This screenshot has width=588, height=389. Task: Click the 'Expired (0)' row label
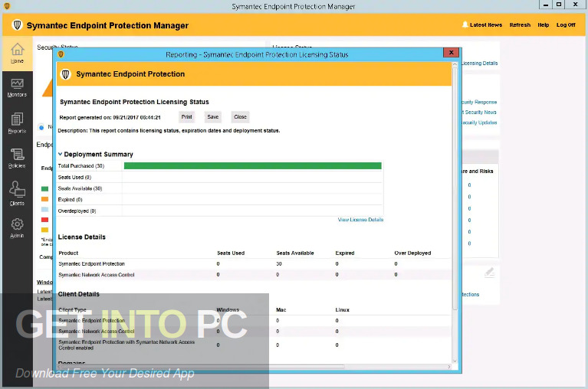pyautogui.click(x=70, y=200)
